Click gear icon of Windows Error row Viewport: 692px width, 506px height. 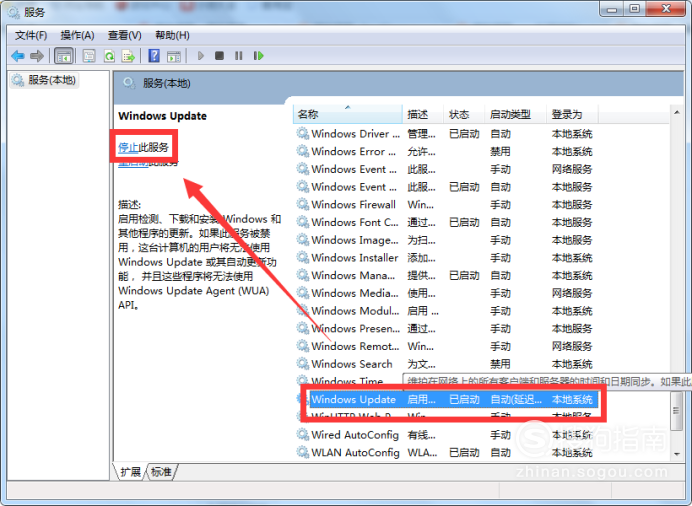point(303,151)
